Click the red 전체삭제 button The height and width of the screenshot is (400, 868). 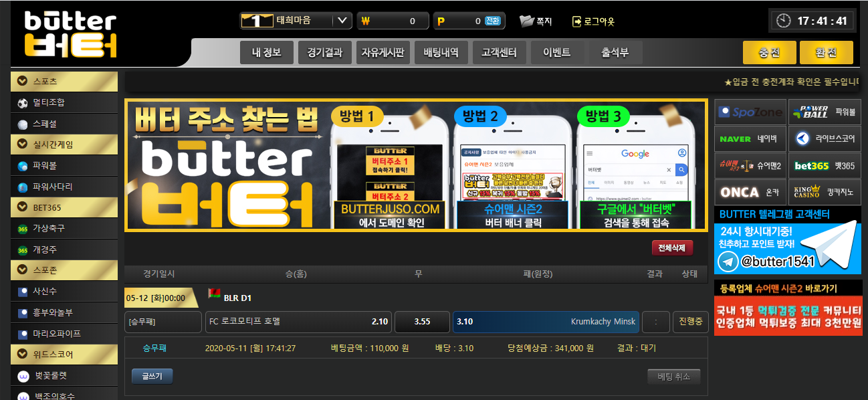672,247
